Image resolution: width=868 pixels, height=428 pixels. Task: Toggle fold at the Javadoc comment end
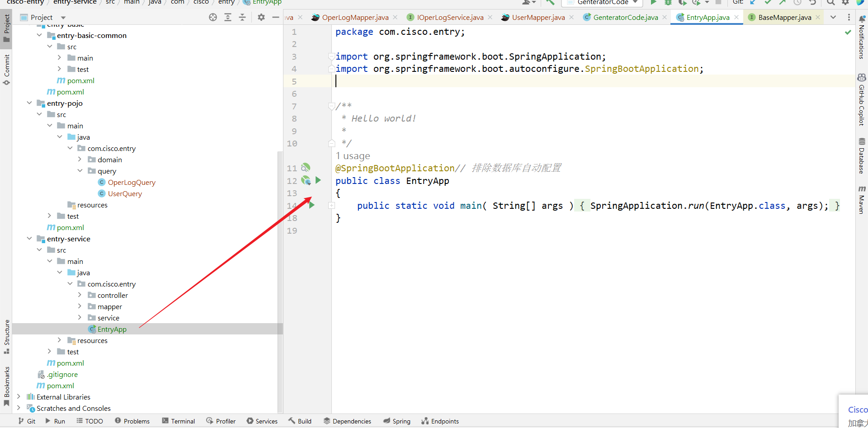click(x=331, y=143)
